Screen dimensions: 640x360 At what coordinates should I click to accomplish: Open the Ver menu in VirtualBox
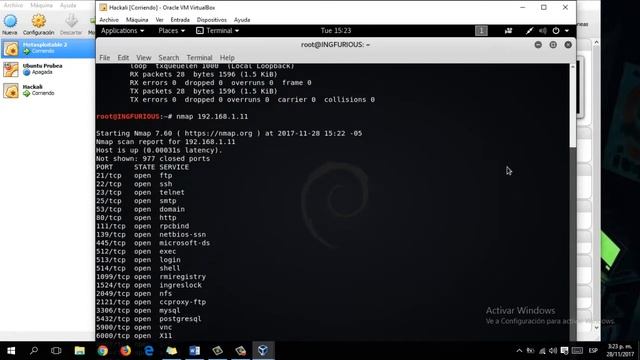click(159, 20)
